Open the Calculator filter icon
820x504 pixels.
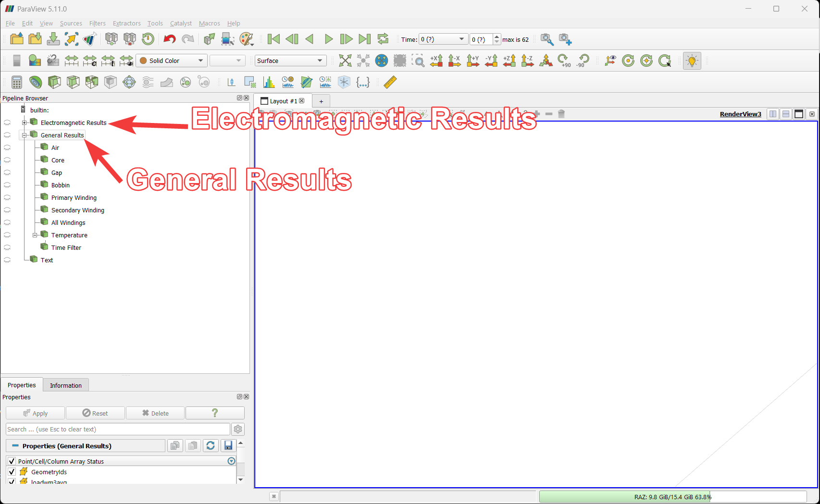[x=17, y=82]
